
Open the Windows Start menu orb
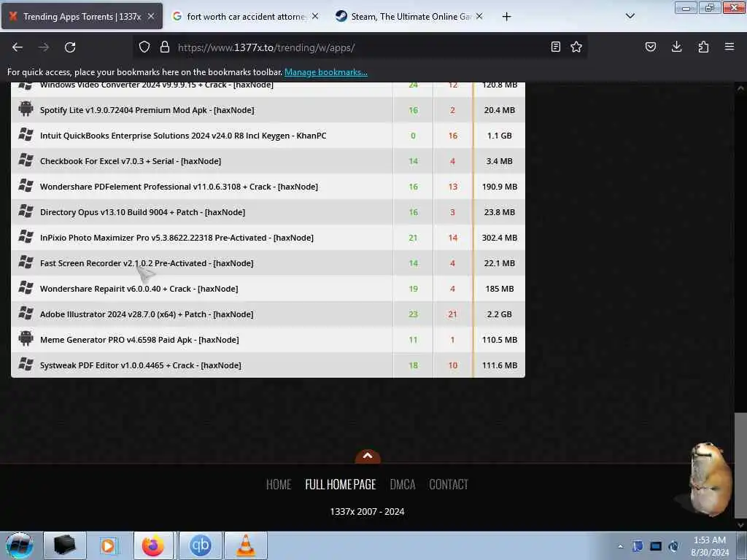[x=19, y=545]
